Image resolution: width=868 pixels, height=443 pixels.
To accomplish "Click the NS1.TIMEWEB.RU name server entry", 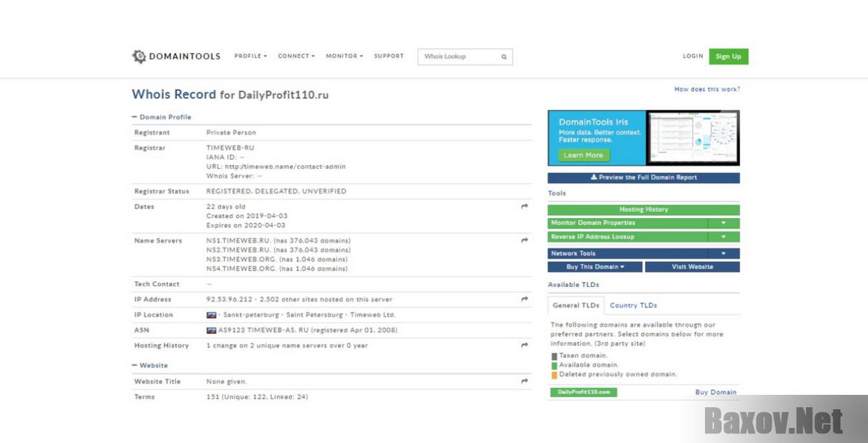I will pyautogui.click(x=278, y=241).
